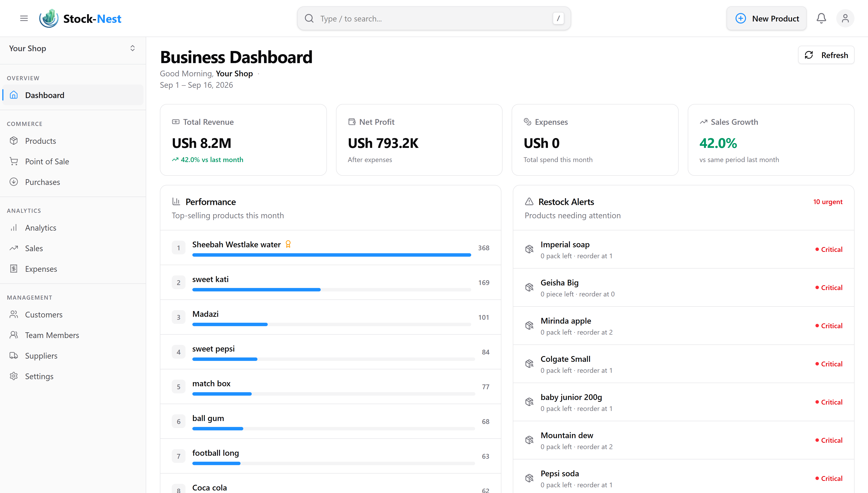This screenshot has width=868, height=493.
Task: Click the 10 urgent label
Action: click(828, 202)
